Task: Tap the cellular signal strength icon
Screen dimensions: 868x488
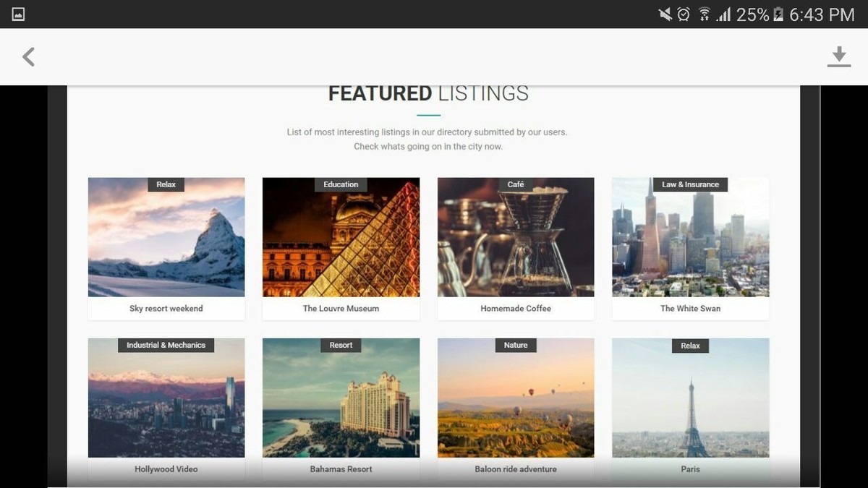Action: [724, 14]
